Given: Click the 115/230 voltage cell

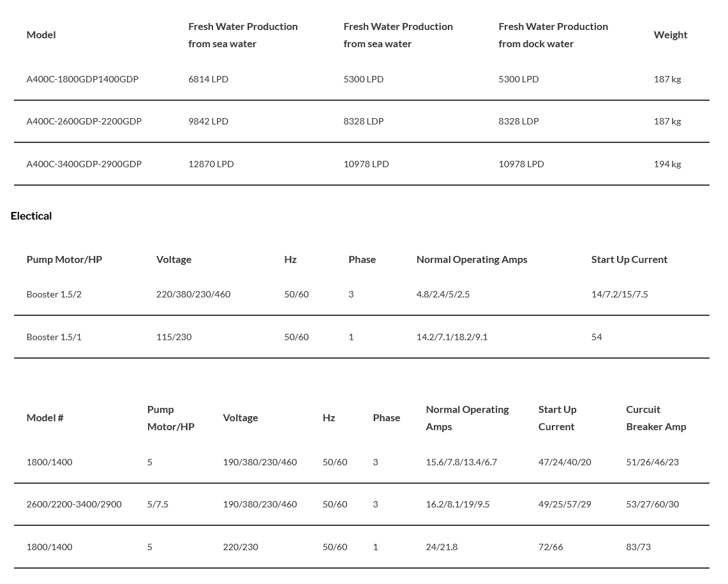Looking at the screenshot, I should click(174, 337).
